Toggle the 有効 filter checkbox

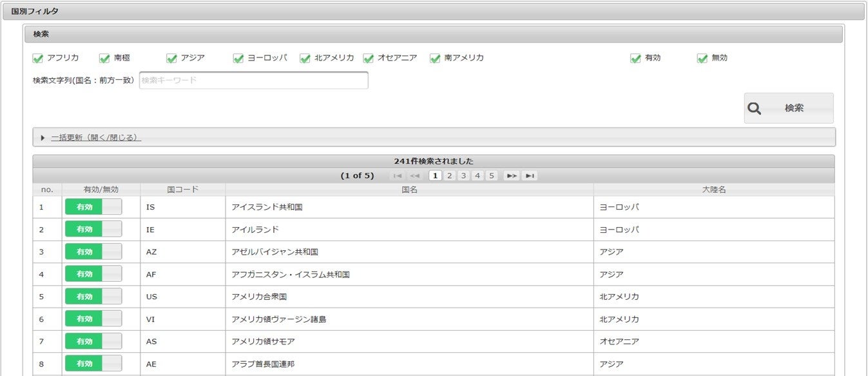[x=635, y=59]
